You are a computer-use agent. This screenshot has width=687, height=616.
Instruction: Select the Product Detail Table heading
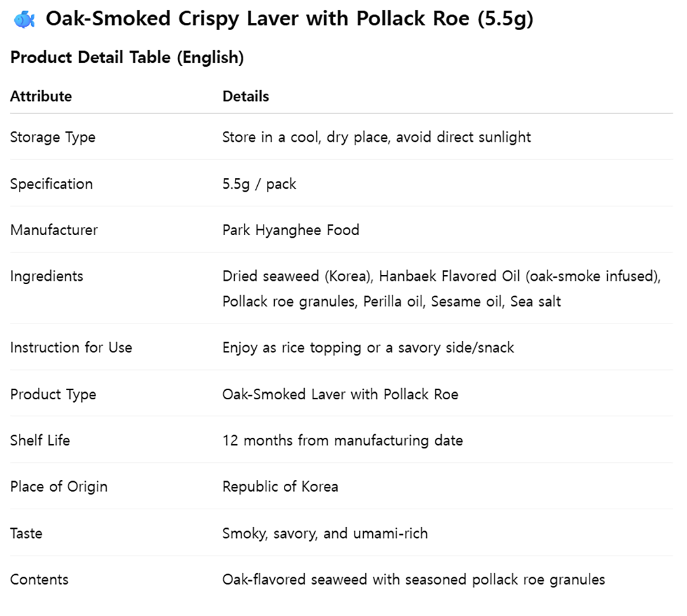point(127,58)
